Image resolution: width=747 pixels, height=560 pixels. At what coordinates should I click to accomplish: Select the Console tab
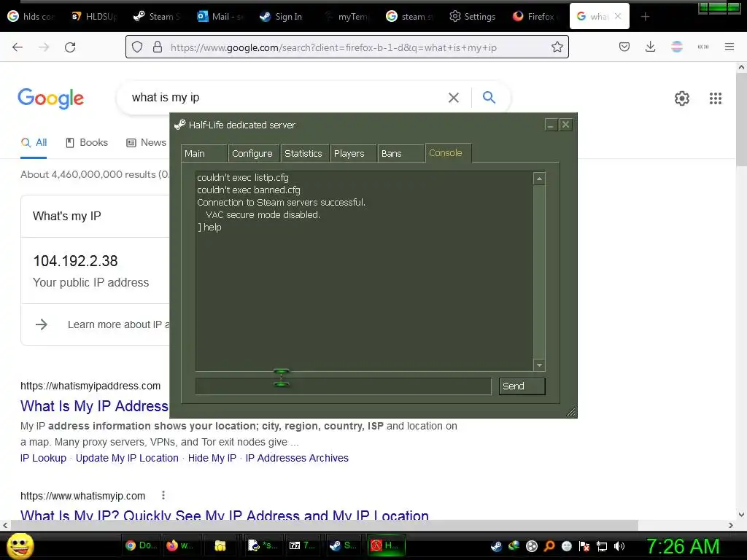coord(448,153)
